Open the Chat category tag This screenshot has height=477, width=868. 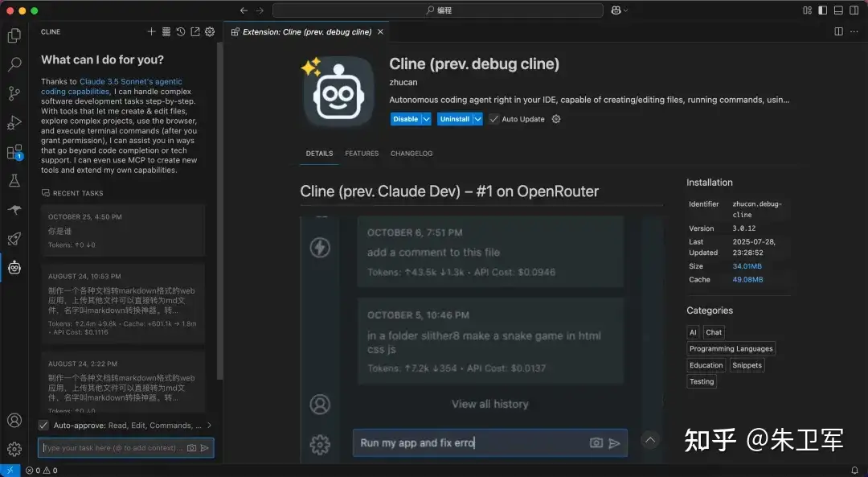pyautogui.click(x=714, y=332)
